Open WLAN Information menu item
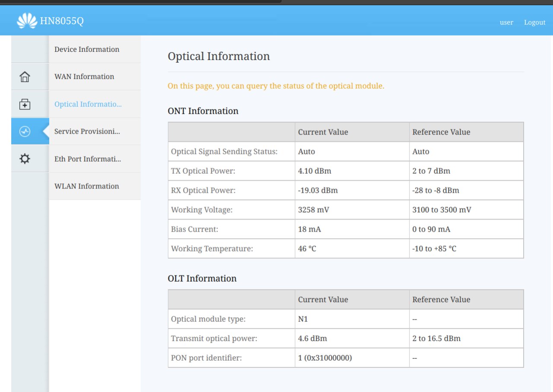The width and height of the screenshot is (553, 392). click(x=87, y=186)
